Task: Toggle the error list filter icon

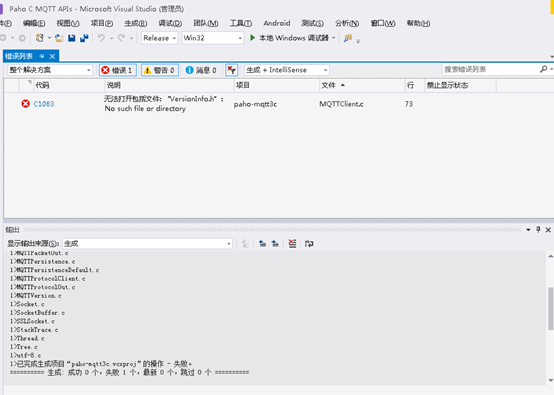Action: (x=231, y=70)
